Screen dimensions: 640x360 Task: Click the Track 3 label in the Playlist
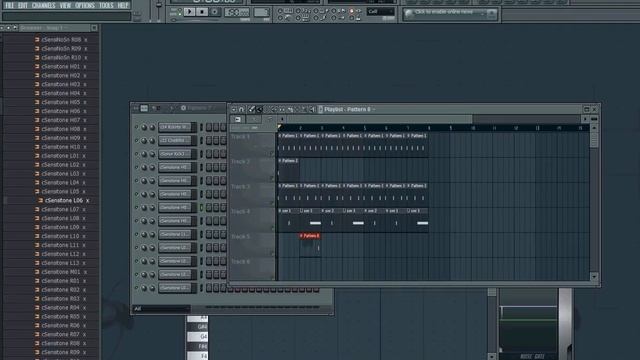(240, 187)
